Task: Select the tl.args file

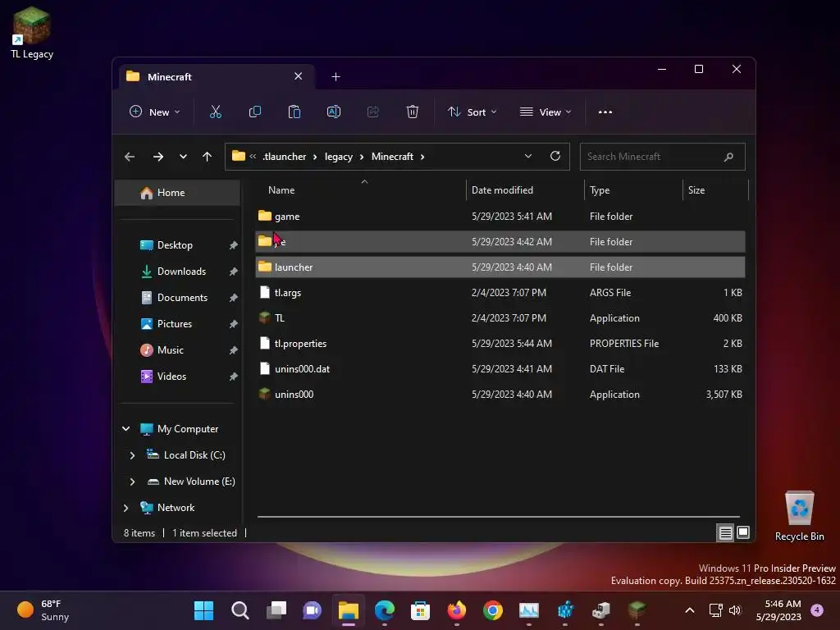Action: (500, 293)
